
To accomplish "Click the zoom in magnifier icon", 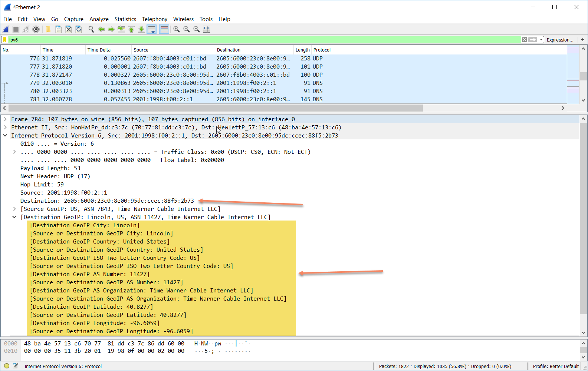I will 177,29.
